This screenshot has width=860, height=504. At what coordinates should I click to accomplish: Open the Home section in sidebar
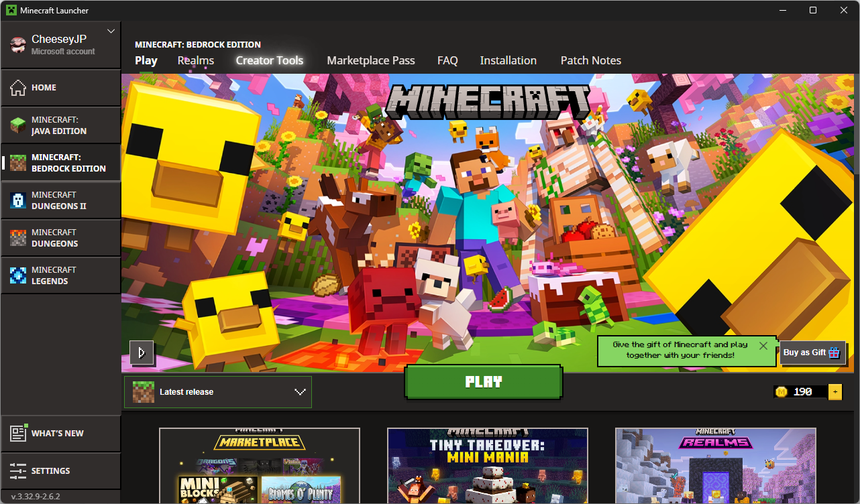61,88
